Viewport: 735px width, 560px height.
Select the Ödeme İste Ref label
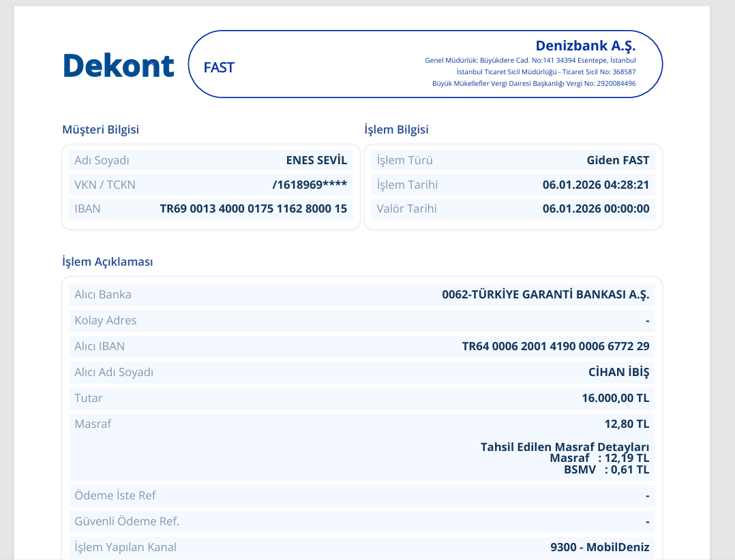tap(115, 495)
